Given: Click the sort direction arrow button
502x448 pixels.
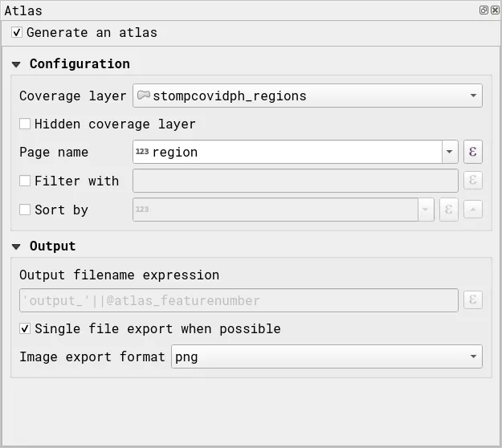Looking at the screenshot, I should coord(473,210).
